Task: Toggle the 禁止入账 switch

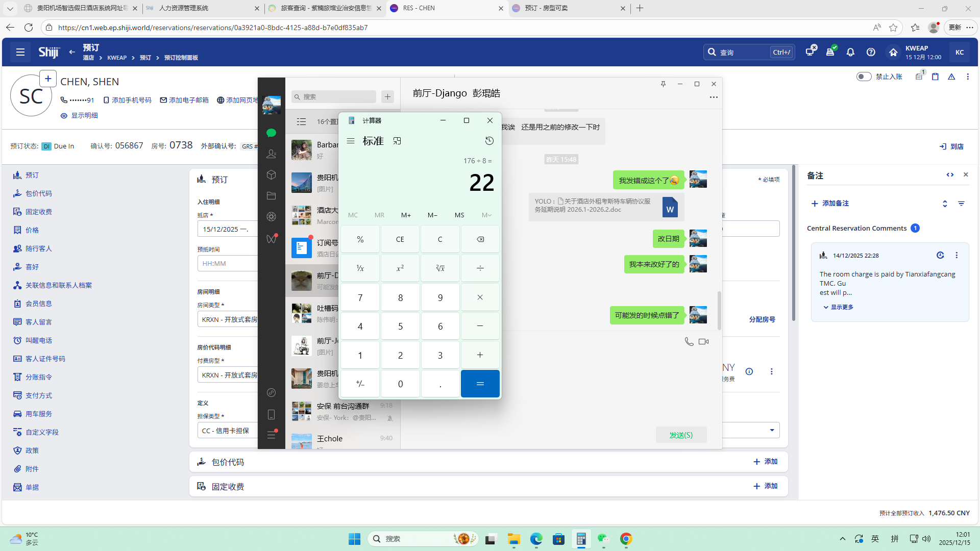Action: point(864,77)
